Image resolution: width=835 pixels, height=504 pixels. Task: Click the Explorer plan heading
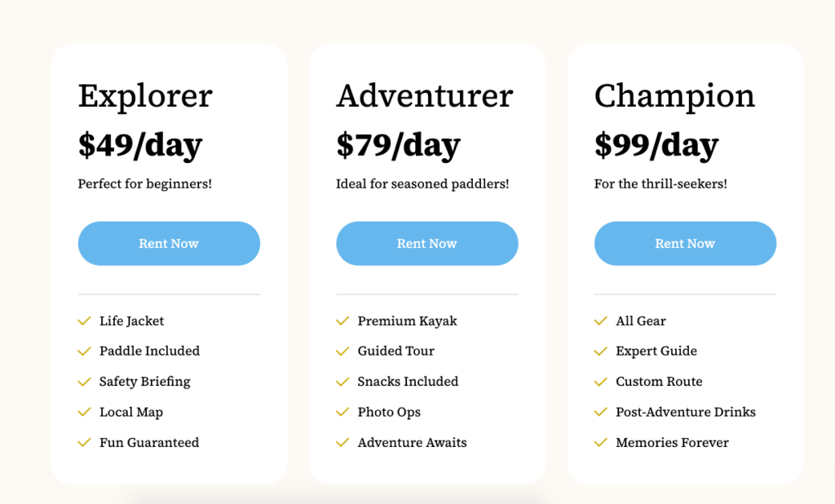[145, 96]
